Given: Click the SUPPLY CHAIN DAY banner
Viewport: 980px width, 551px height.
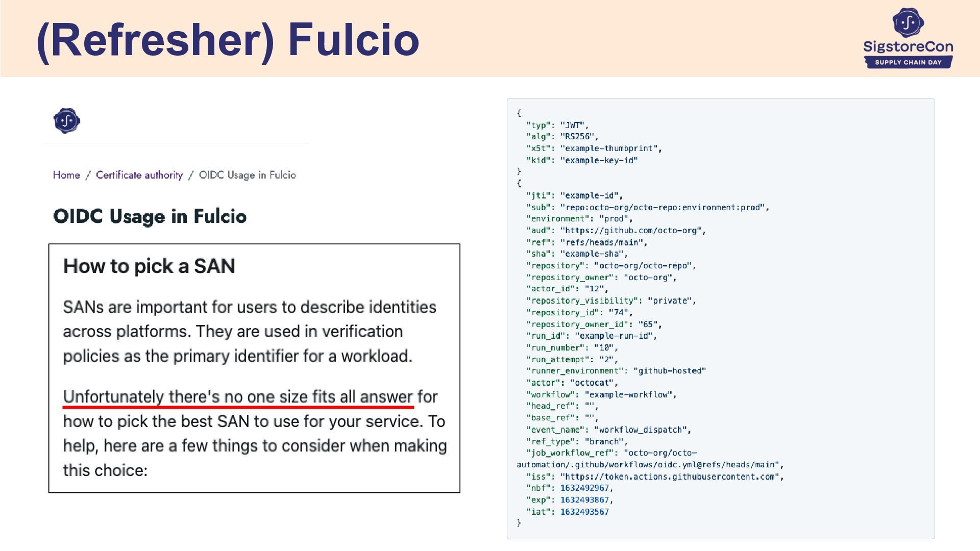Looking at the screenshot, I should click(908, 62).
